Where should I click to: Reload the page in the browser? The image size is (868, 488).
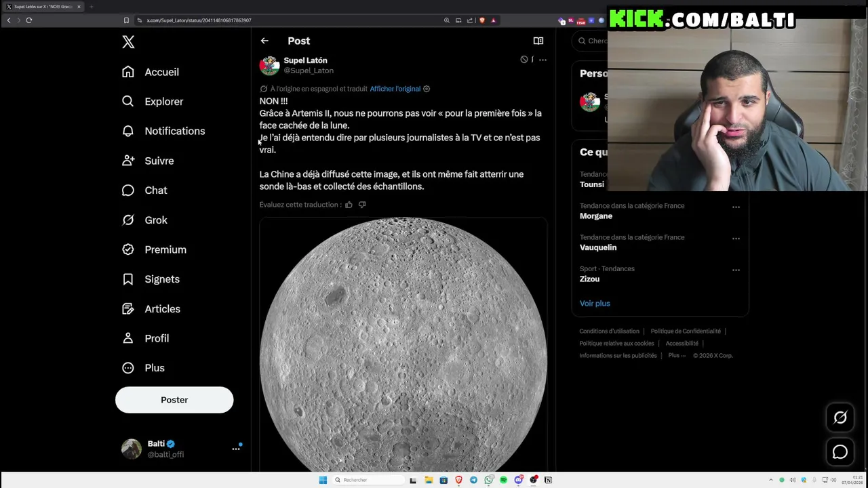[29, 20]
